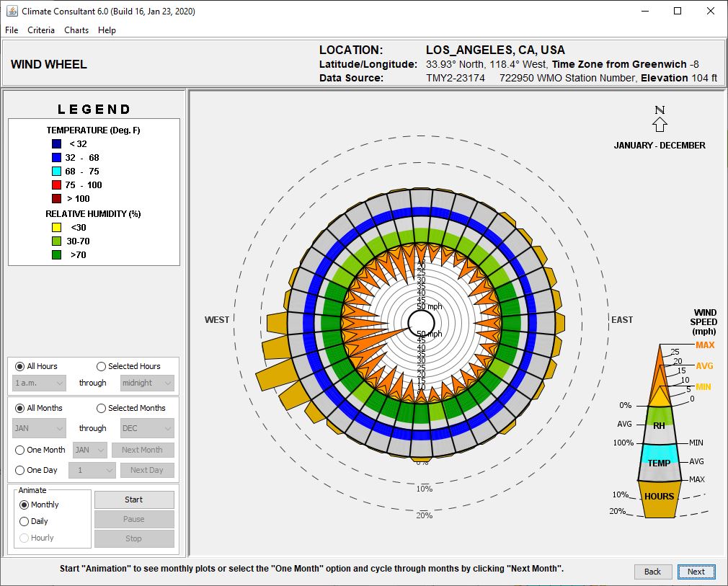Select the Selected Hours radio button
Screen dimensions: 728x586
[x=101, y=366]
